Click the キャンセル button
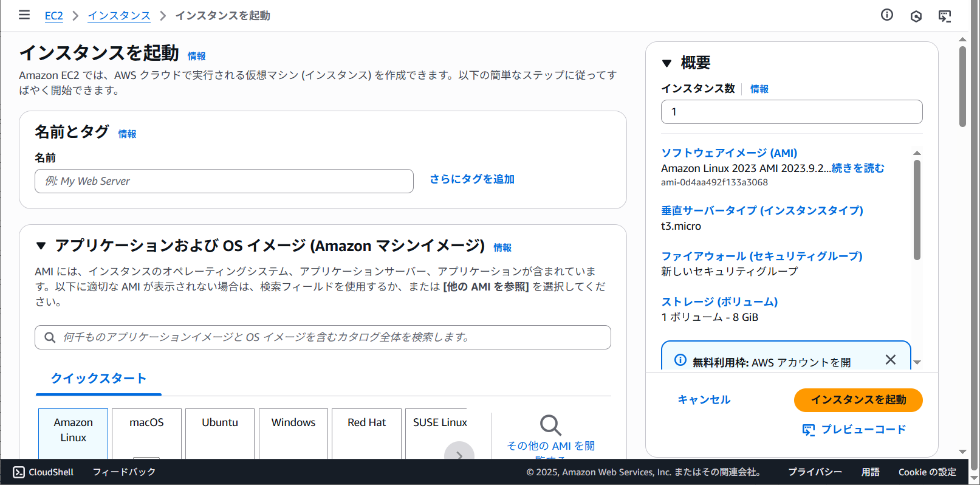 tap(704, 400)
